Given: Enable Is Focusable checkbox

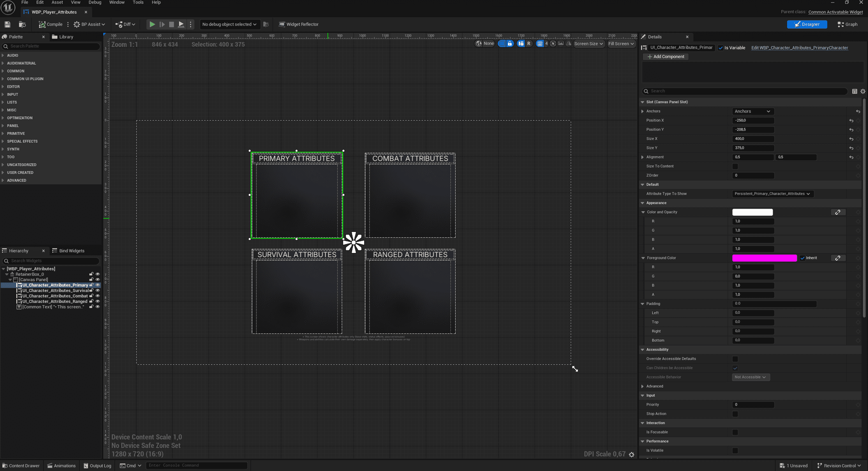Looking at the screenshot, I should click(735, 432).
